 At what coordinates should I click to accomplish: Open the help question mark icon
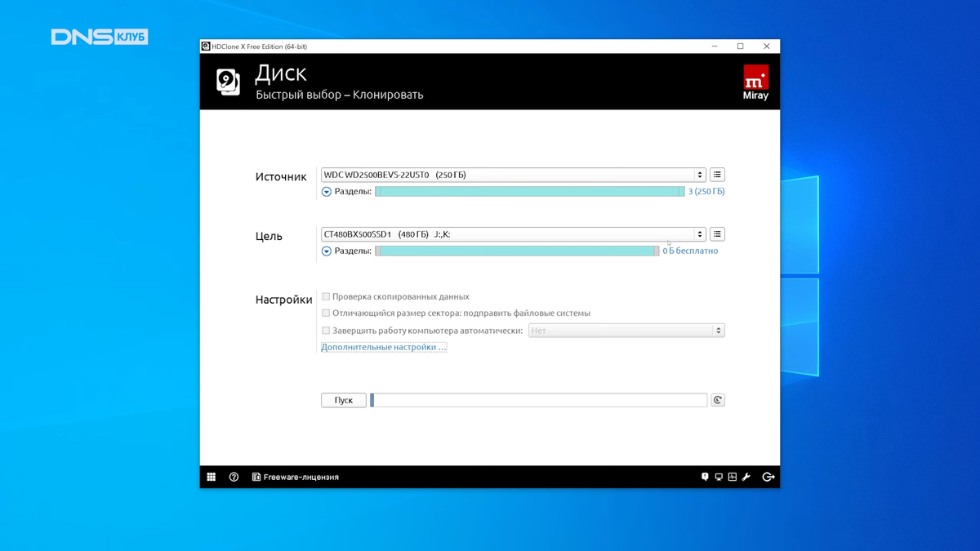click(x=234, y=477)
